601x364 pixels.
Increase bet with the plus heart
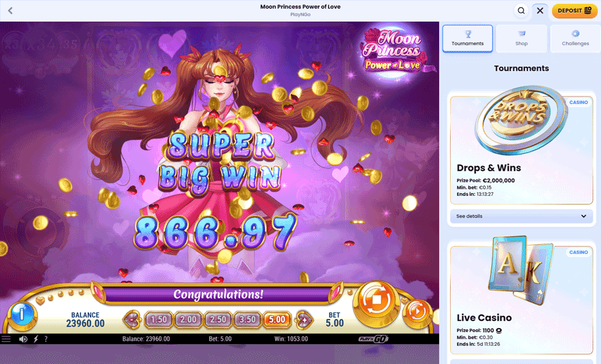pos(304,320)
